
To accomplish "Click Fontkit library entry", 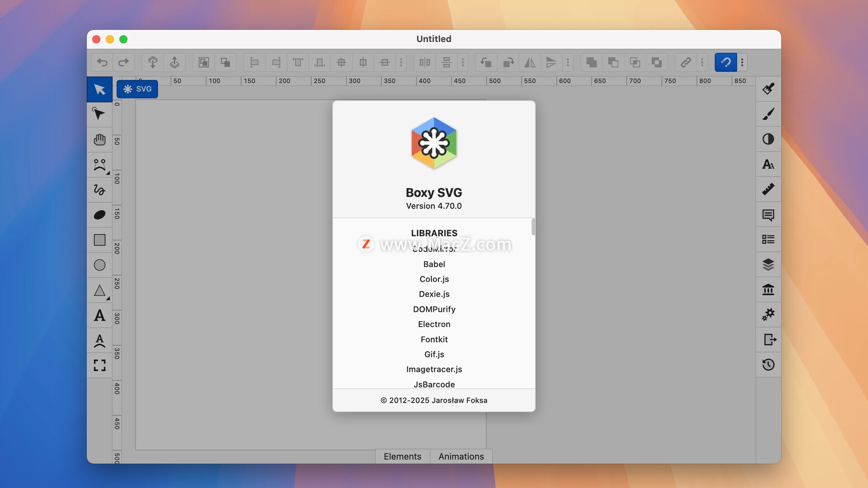I will [x=434, y=339].
